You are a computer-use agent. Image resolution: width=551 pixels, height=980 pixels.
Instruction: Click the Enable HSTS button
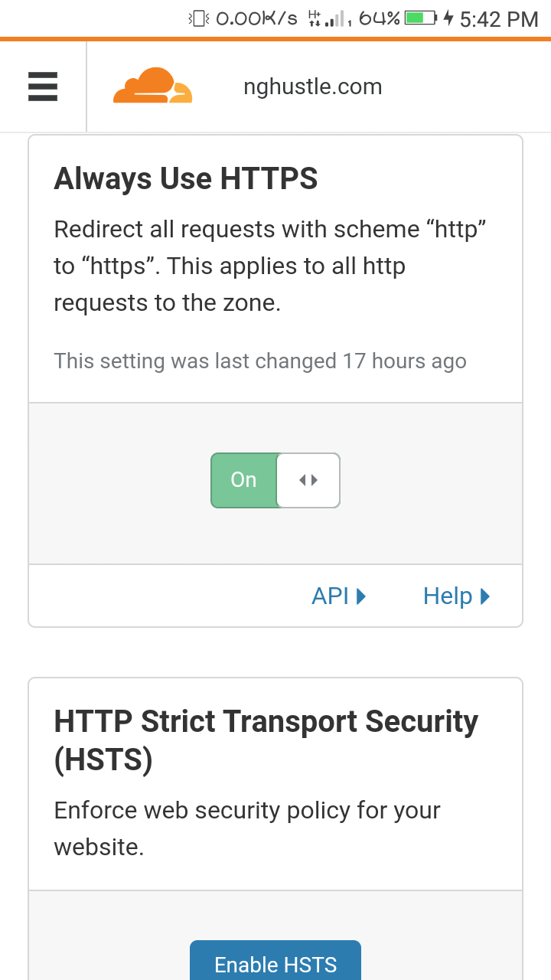click(275, 960)
